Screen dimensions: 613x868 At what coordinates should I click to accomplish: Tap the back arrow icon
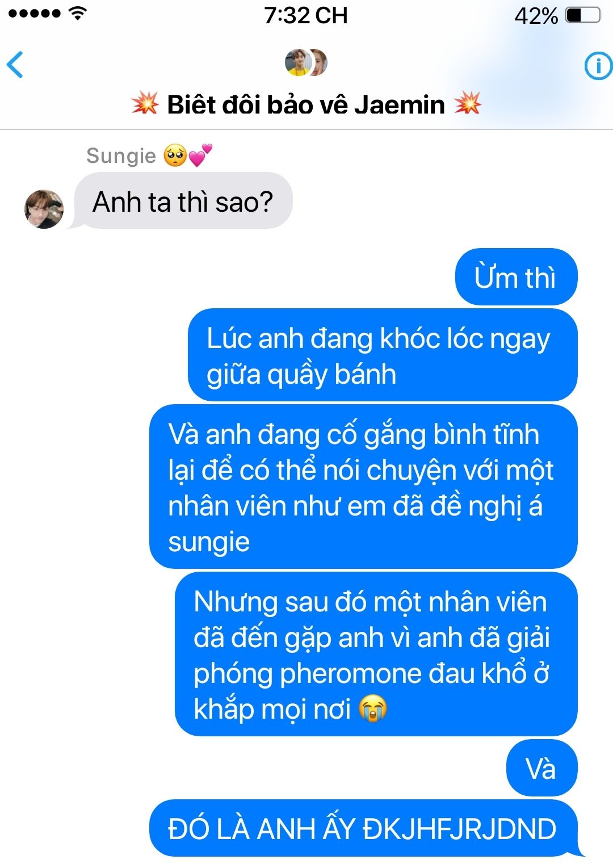[15, 64]
